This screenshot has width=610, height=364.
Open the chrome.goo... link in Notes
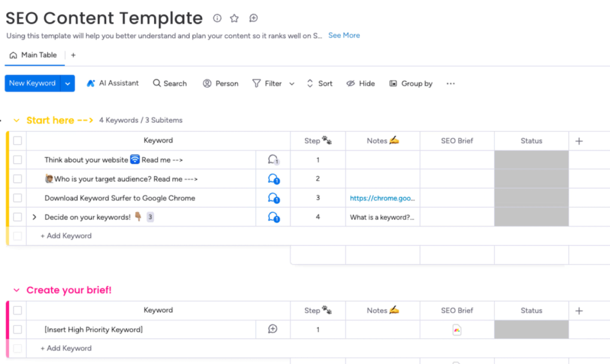(382, 198)
